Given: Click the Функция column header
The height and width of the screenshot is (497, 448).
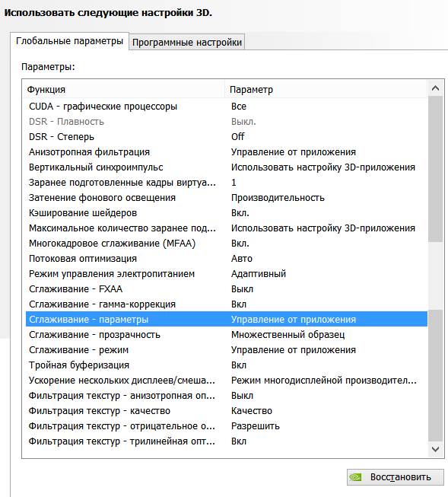Looking at the screenshot, I should [123, 89].
